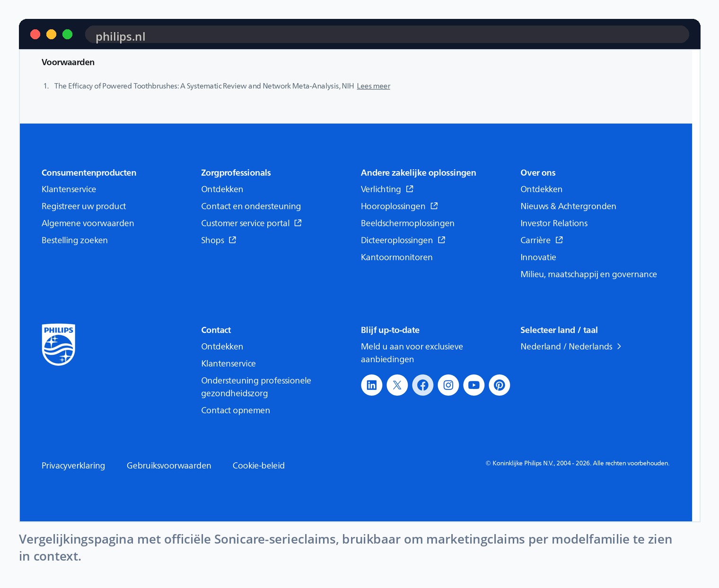Open Klantenservice under Contact heading
Viewport: 719px width, 588px height.
click(x=228, y=363)
